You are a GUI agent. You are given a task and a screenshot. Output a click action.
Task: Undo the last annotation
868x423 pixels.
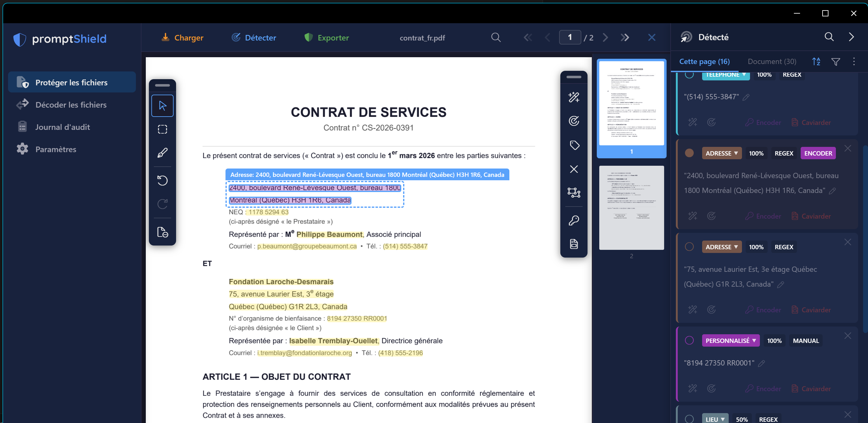162,181
